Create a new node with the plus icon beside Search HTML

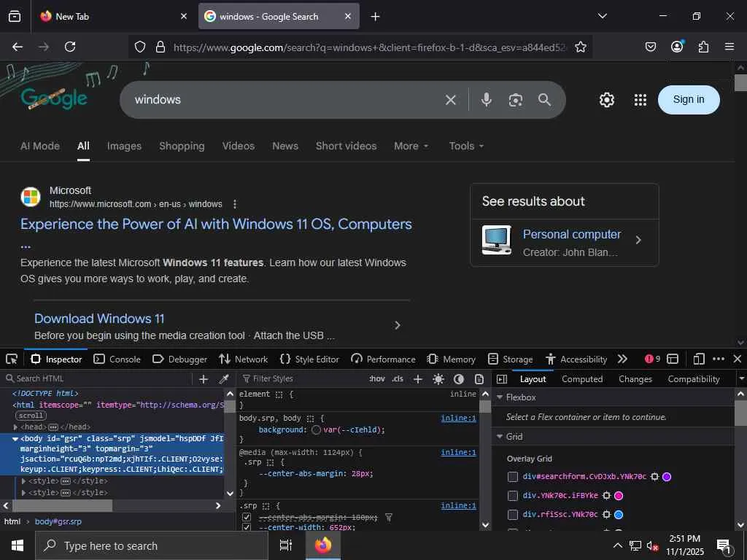pyautogui.click(x=204, y=379)
